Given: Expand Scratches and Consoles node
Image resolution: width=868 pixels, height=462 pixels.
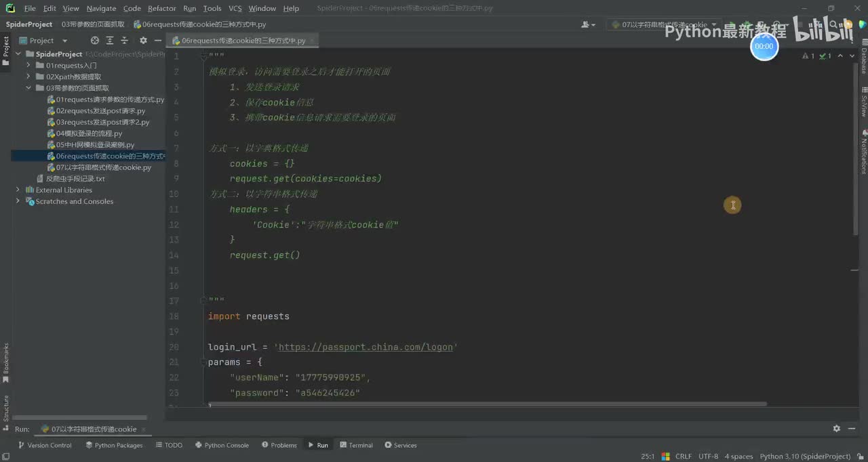Looking at the screenshot, I should click(18, 201).
